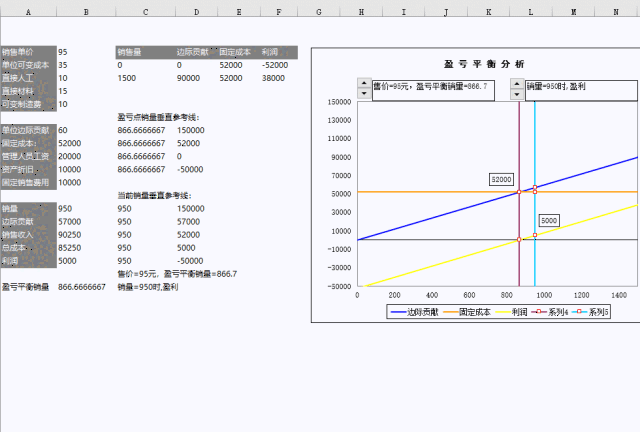Select 系列5 legend entry
The image size is (640, 432).
click(590, 312)
